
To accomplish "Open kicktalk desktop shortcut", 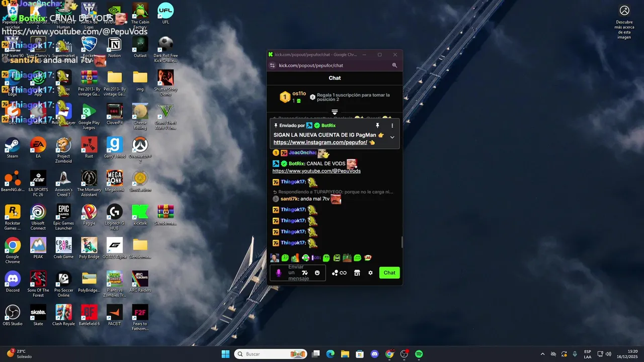I will [x=140, y=215].
